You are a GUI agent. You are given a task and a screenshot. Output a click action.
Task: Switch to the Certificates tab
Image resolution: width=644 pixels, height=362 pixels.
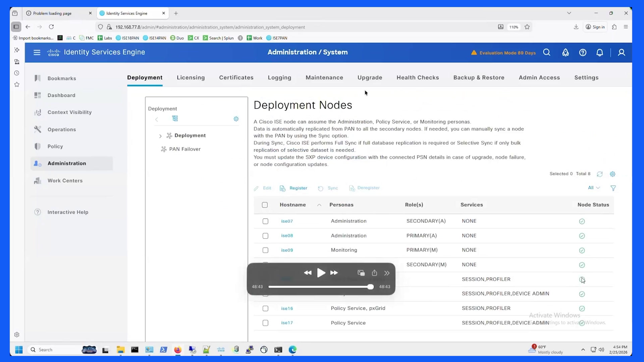pos(236,77)
